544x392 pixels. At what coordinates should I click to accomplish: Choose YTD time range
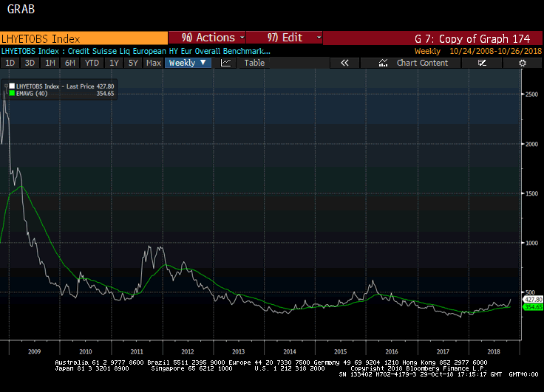[x=92, y=63]
